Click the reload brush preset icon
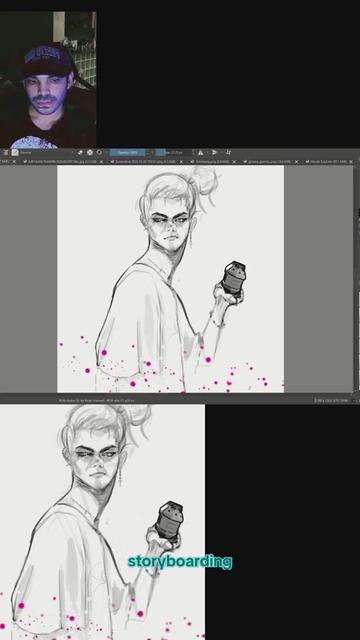This screenshot has width=360, height=640. 99,152
